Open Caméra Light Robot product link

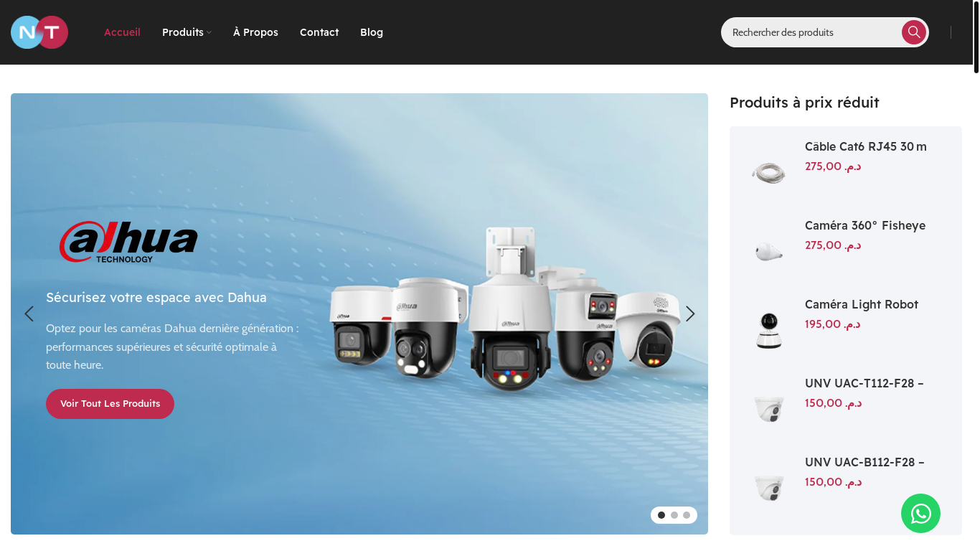[x=862, y=304]
